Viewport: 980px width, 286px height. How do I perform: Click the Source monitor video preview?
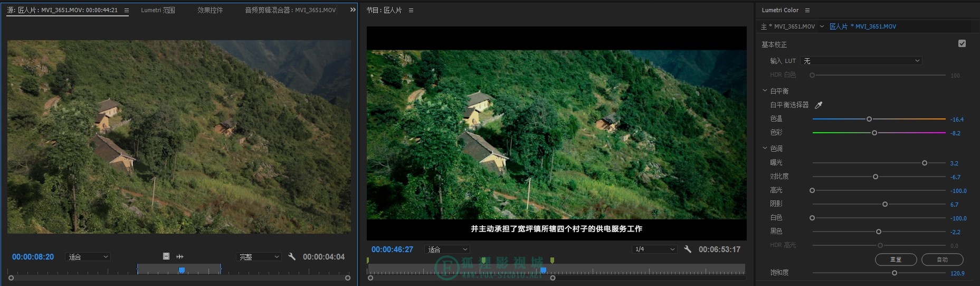(179, 137)
